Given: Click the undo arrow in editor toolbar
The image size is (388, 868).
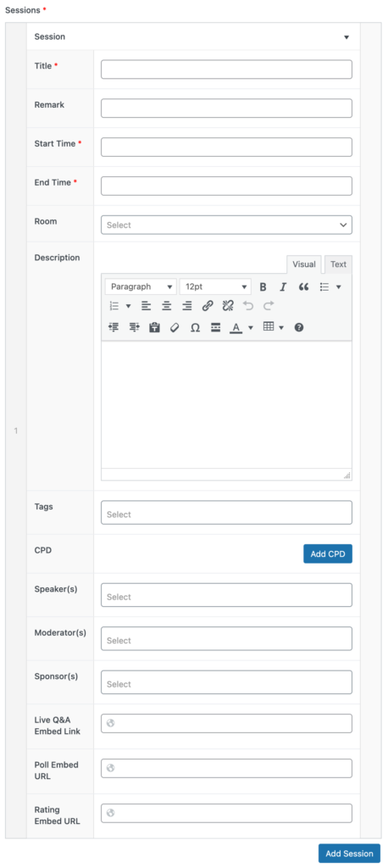Looking at the screenshot, I should 248,305.
